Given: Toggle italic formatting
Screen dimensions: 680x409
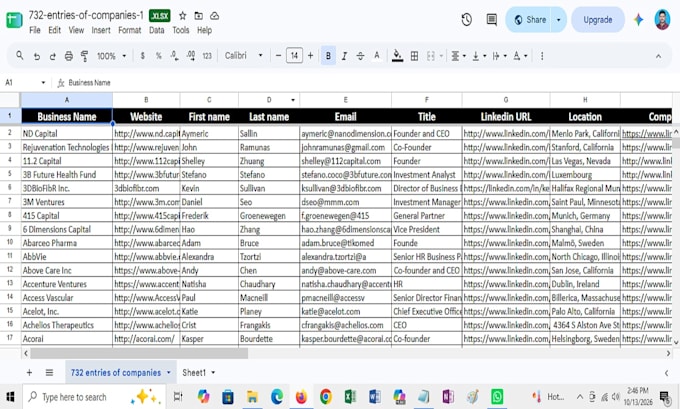Looking at the screenshot, I should [x=344, y=56].
